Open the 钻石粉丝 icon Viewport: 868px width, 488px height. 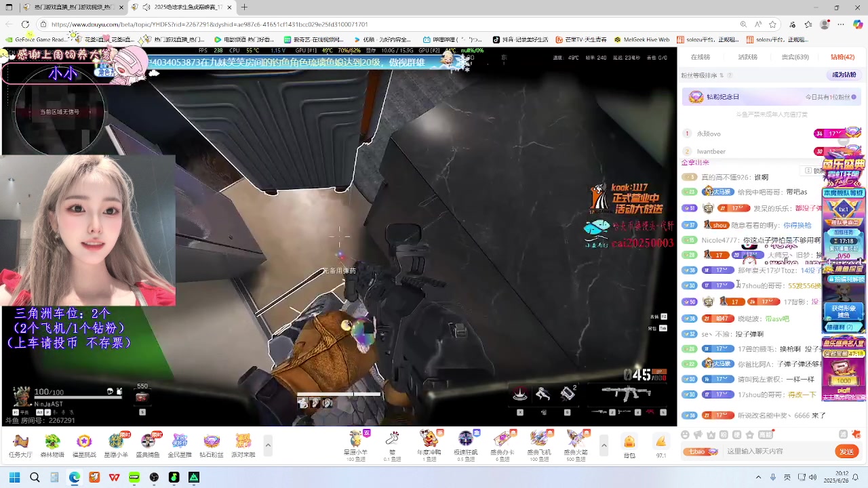tap(212, 445)
